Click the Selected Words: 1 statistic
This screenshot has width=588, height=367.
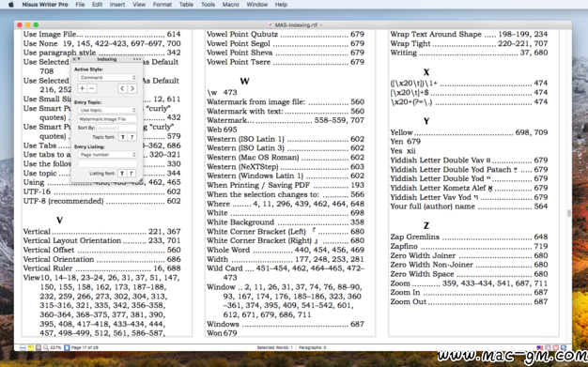click(275, 347)
